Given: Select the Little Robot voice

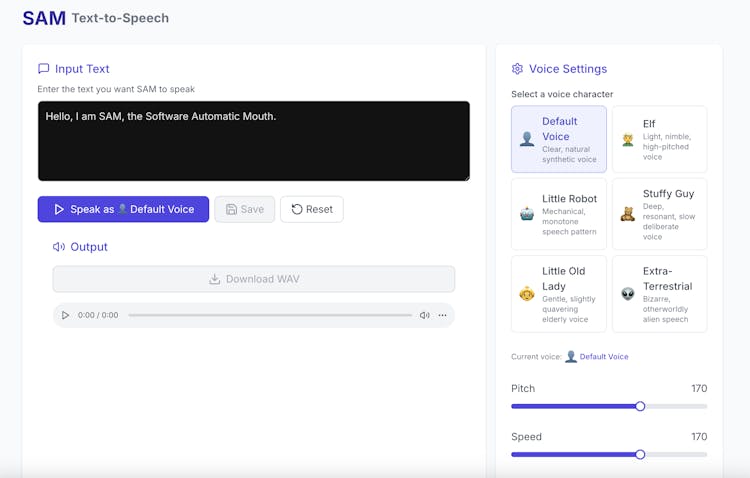Looking at the screenshot, I should (x=558, y=213).
